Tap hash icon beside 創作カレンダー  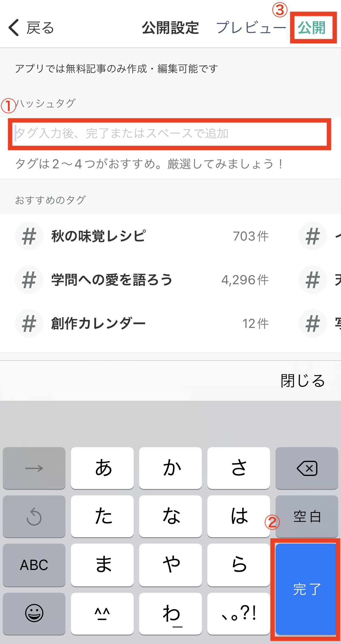pos(29,323)
